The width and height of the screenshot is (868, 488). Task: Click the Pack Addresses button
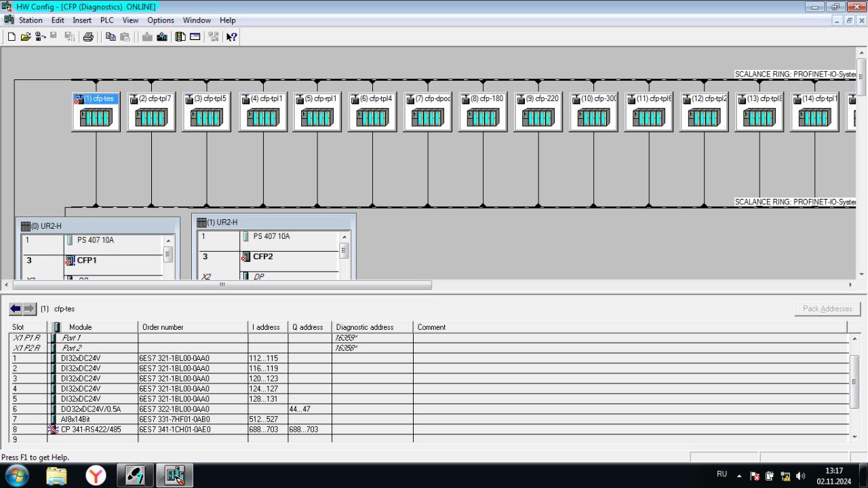[827, 309]
